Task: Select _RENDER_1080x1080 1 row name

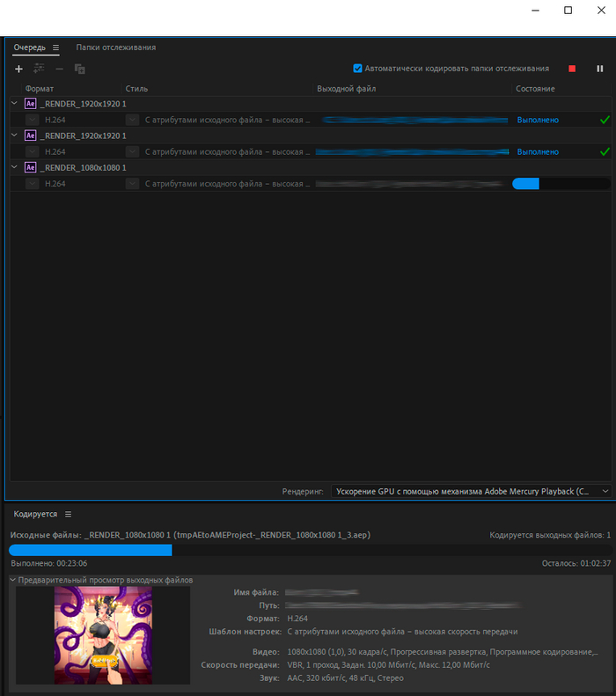Action: [83, 168]
